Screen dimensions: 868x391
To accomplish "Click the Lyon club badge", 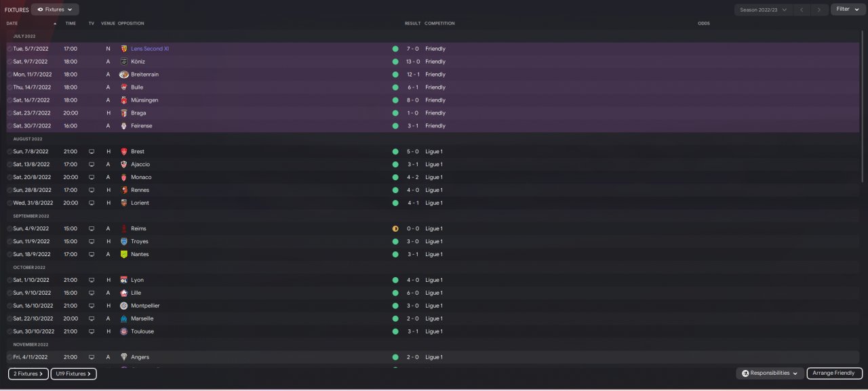I will pyautogui.click(x=124, y=280).
